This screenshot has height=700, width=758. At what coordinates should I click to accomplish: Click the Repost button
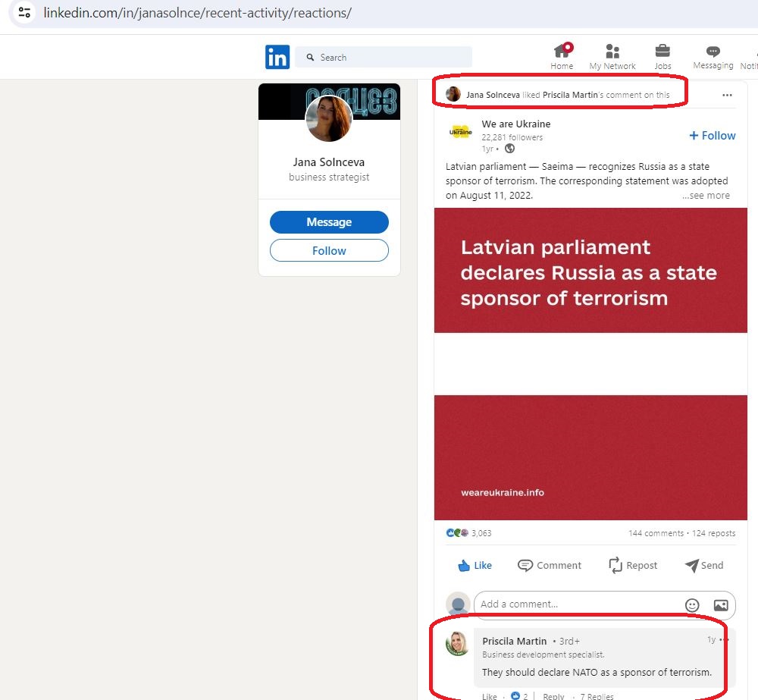[x=633, y=565]
